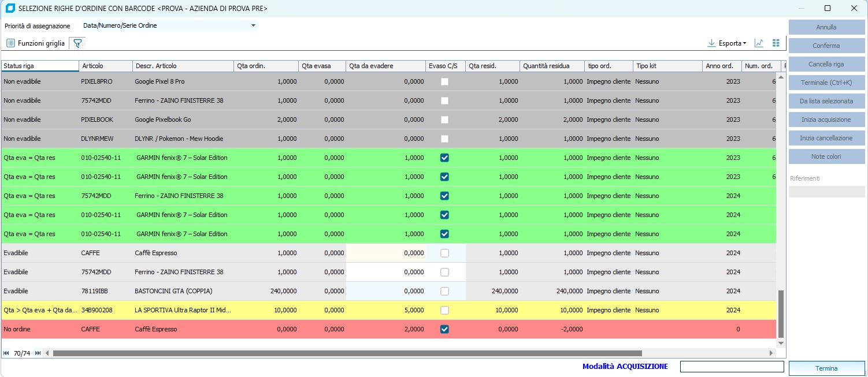This screenshot has width=868, height=377.
Task: Focus the barcode input next to Modalità ACQUISIZIONE
Action: 732,367
